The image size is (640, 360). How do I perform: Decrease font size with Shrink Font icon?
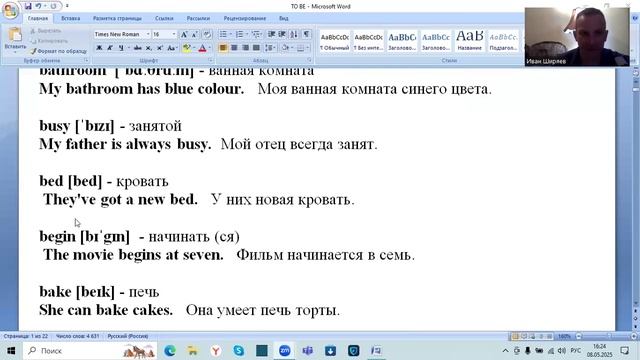195,34
